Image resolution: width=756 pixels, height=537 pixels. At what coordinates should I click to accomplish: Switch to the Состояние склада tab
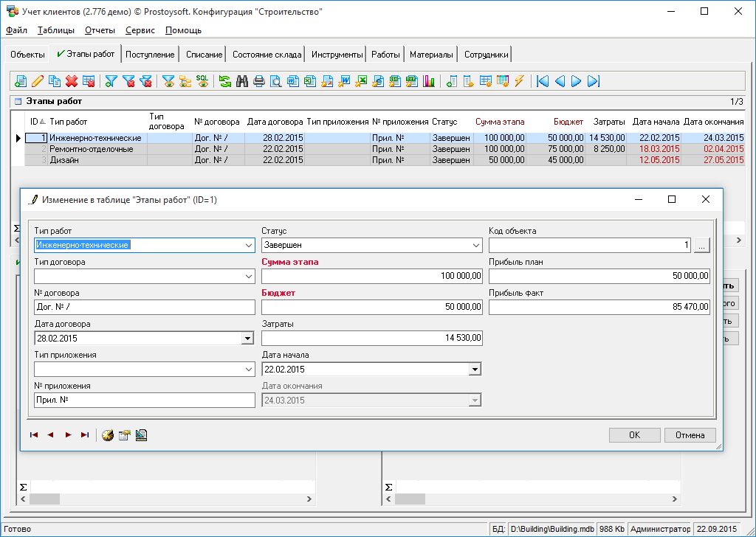click(x=267, y=55)
